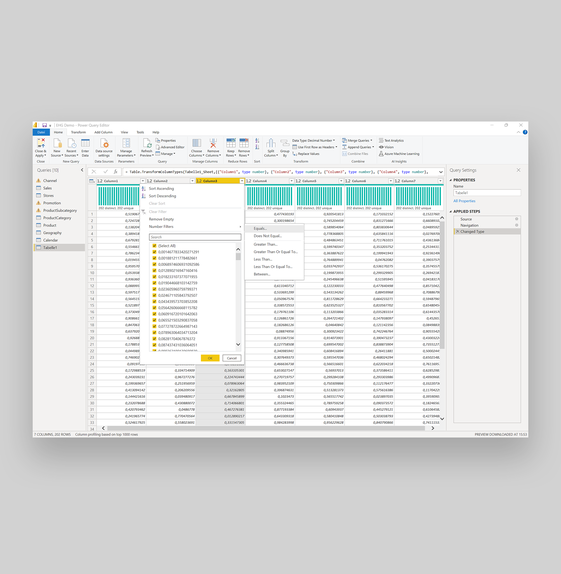This screenshot has height=574, width=561.
Task: Click the gear icon on the Source step
Action: (x=517, y=219)
